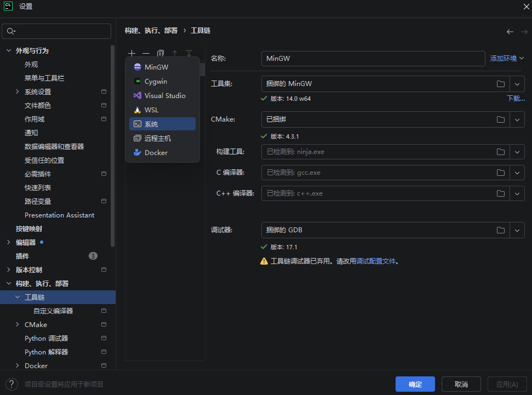
Task: Browse folder for the toolset (工具集) path
Action: [x=501, y=84]
